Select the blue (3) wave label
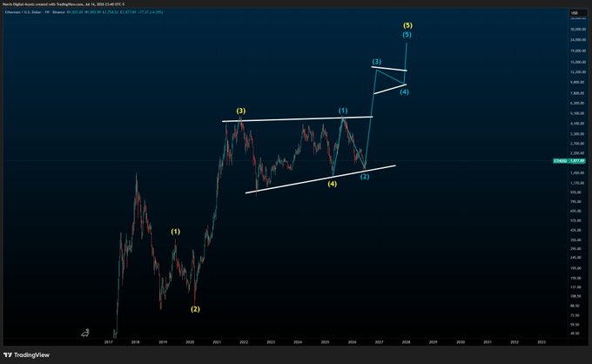Viewport: 592px width, 364px height. coord(376,62)
